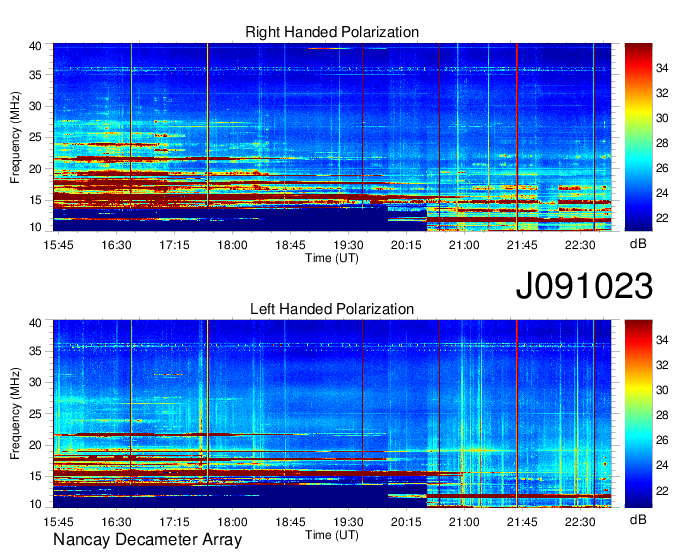Click the 21:00 time tick of Left Handed plot

464,522
